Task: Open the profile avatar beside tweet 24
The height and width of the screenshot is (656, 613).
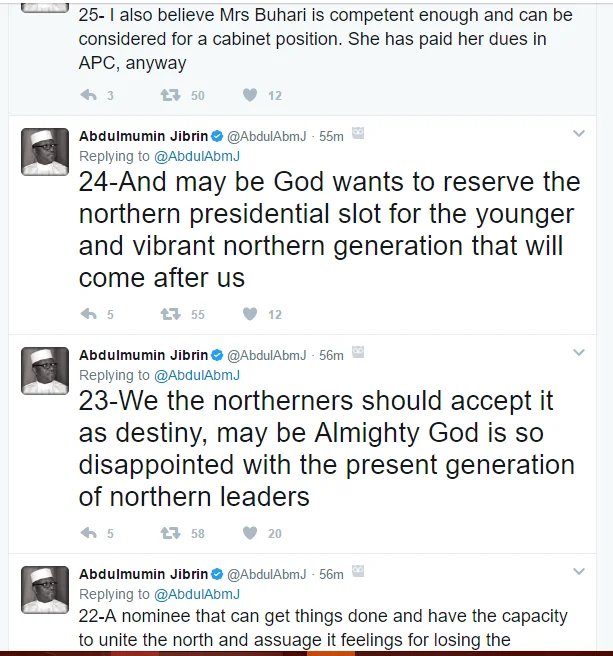Action: 45,151
